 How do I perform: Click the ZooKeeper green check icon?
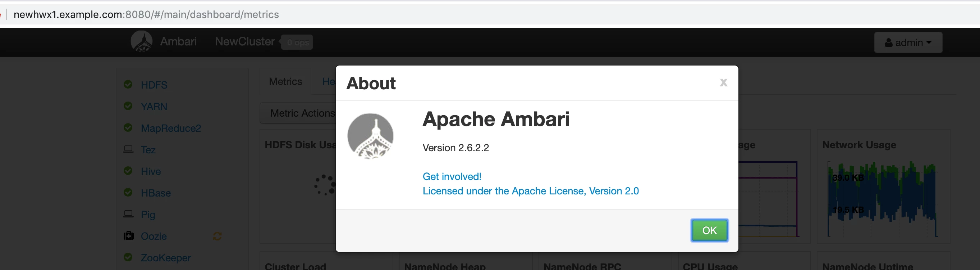pyautogui.click(x=128, y=257)
